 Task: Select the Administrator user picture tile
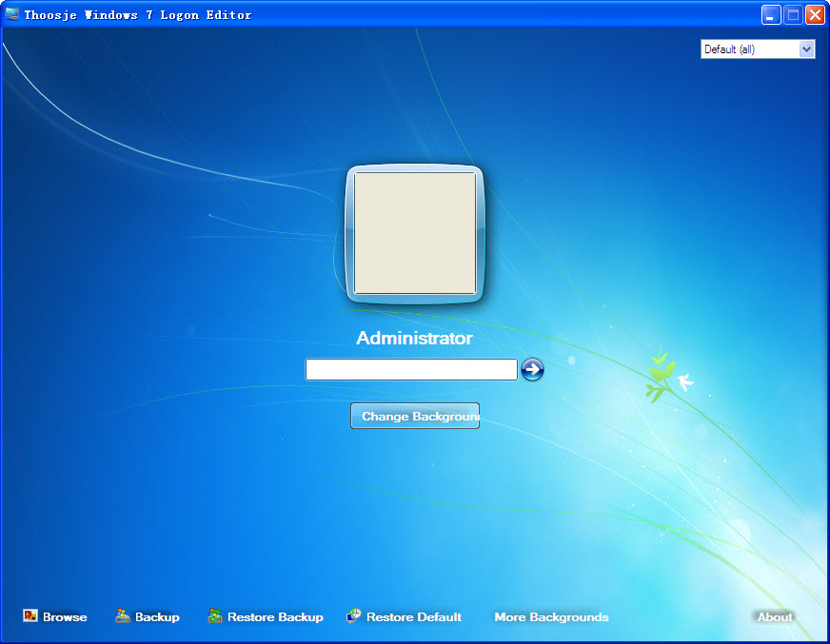(x=414, y=233)
